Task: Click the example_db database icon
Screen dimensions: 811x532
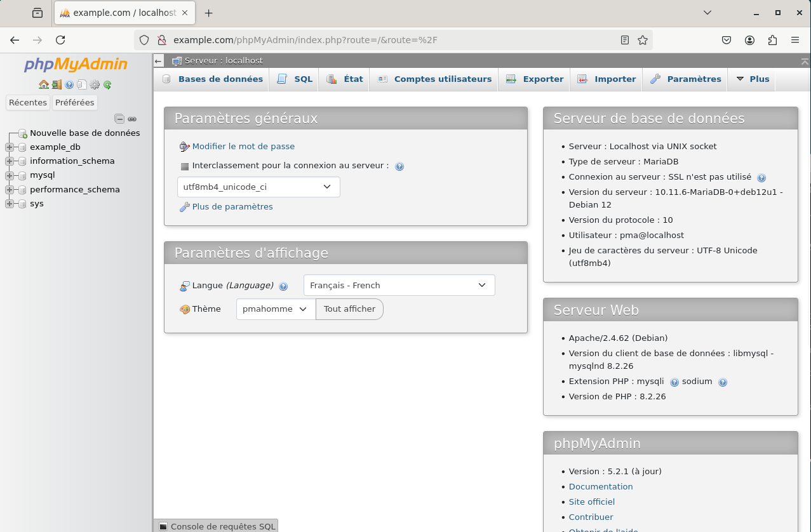Action: 23,147
